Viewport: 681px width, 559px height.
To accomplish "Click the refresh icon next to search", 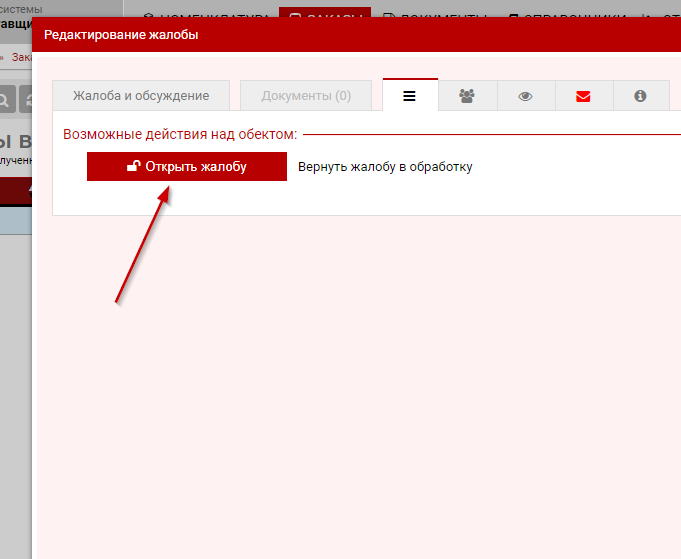I will (x=28, y=99).
